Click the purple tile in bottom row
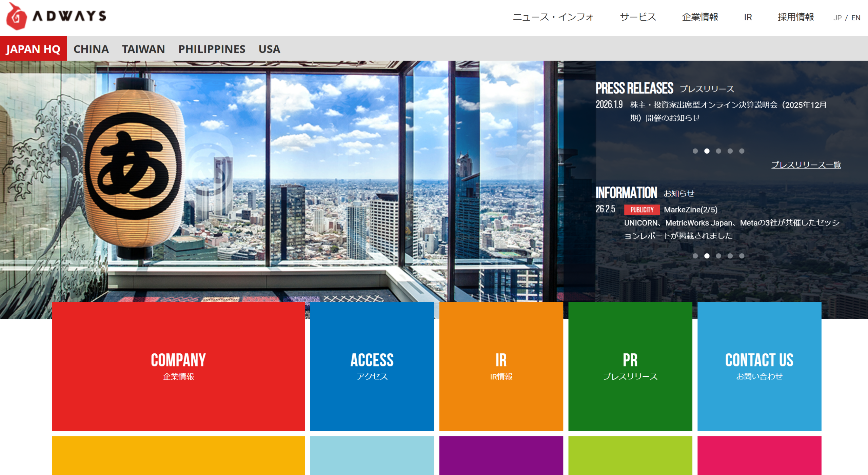868x475 pixels. coord(501,455)
